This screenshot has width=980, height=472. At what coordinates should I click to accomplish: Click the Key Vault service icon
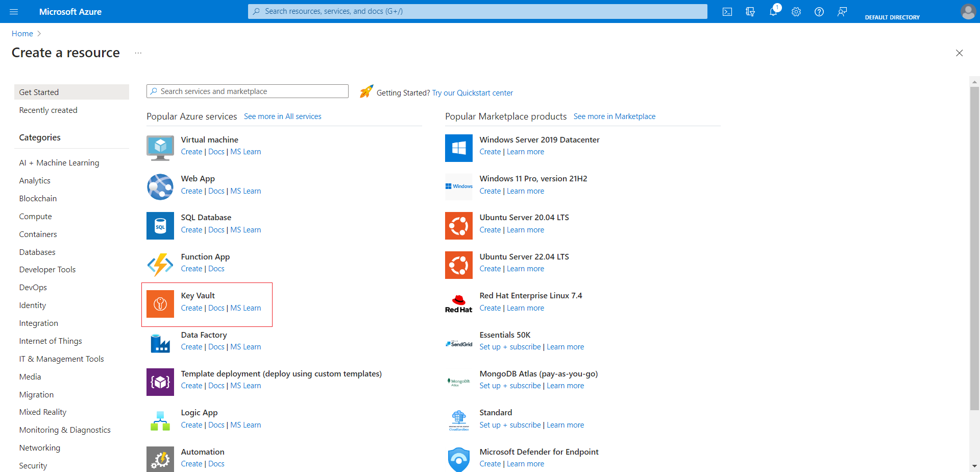pos(160,304)
